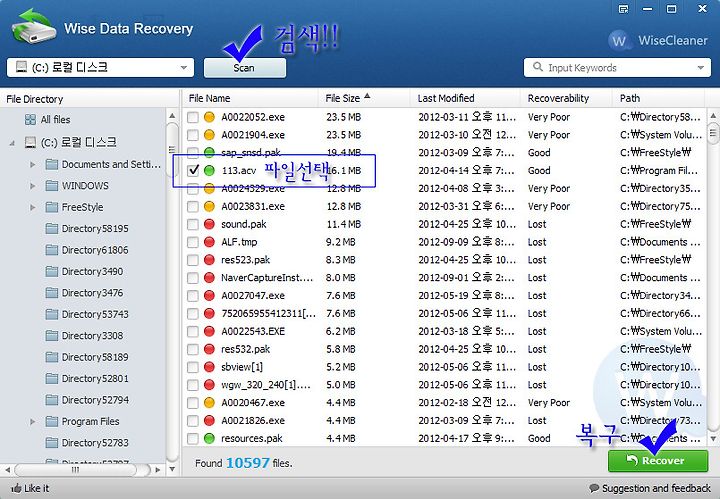Click the thumbs-up Like it icon
This screenshot has width=720, height=499.
[16, 488]
